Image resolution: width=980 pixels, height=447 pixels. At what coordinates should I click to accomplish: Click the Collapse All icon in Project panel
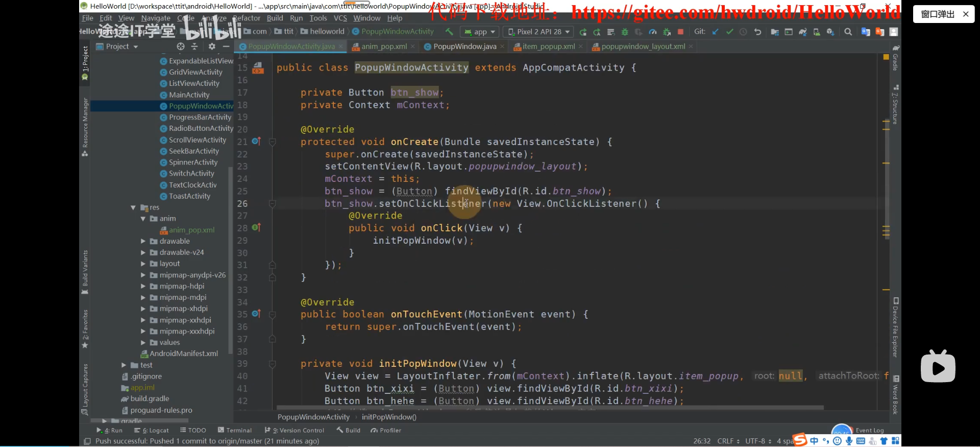point(194,46)
